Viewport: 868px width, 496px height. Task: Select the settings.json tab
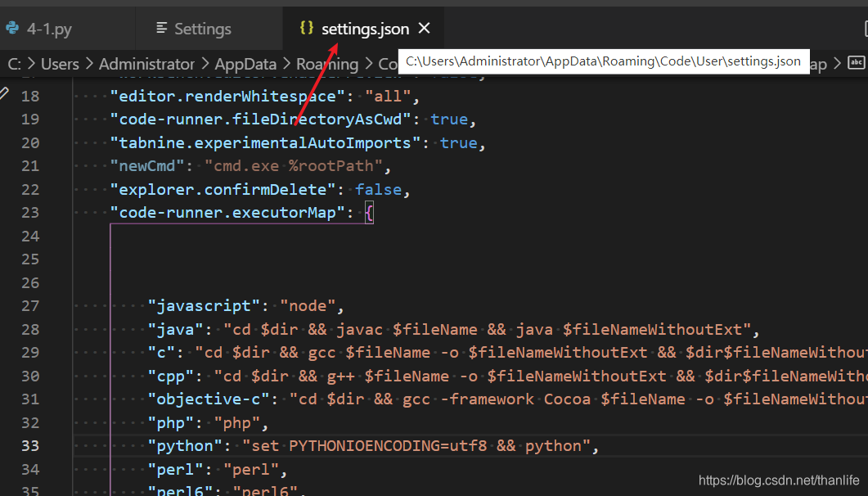click(363, 27)
